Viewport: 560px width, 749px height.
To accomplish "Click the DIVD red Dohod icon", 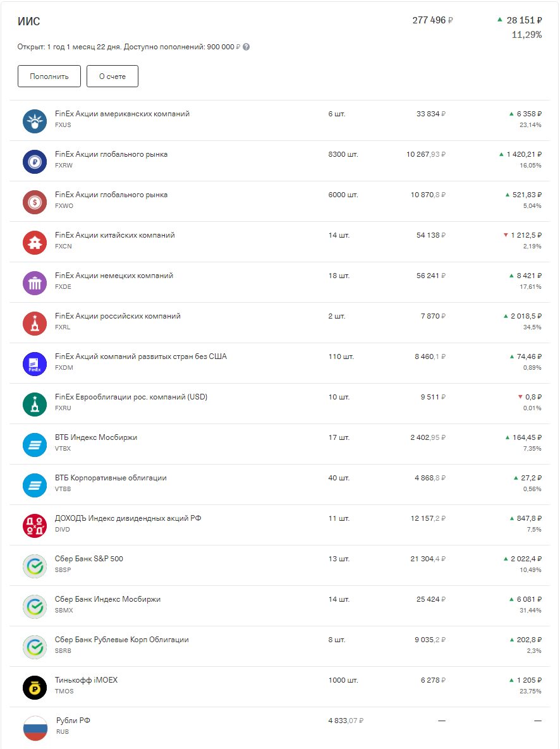I will pos(35,526).
